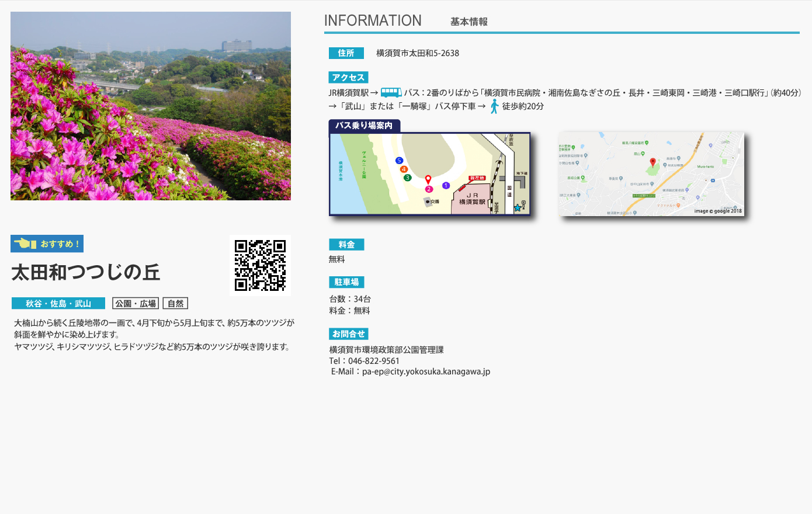Click the red location pin on Google map
The width and height of the screenshot is (812, 514).
pyautogui.click(x=653, y=162)
